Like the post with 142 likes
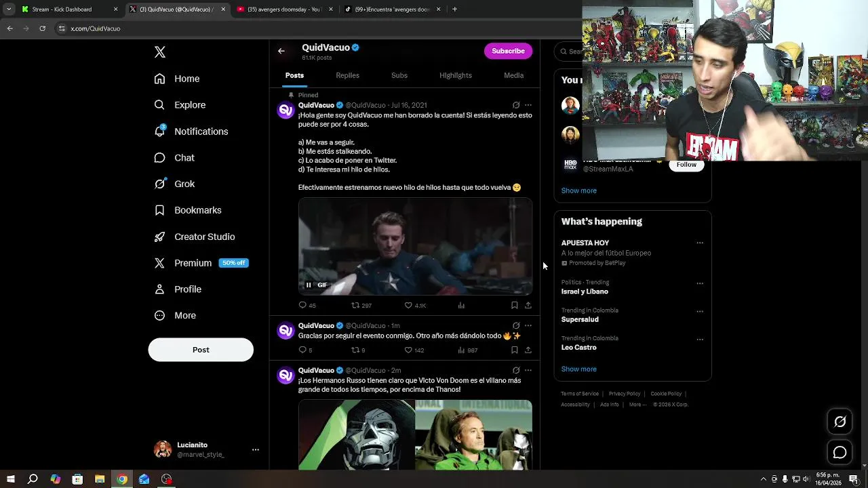868x488 pixels. tap(414, 350)
